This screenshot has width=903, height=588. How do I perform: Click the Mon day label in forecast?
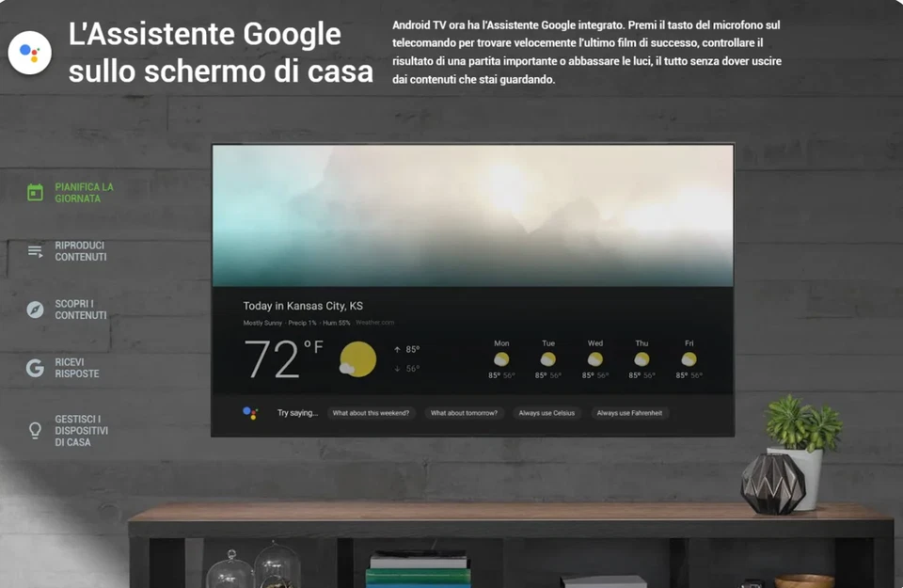click(x=501, y=343)
